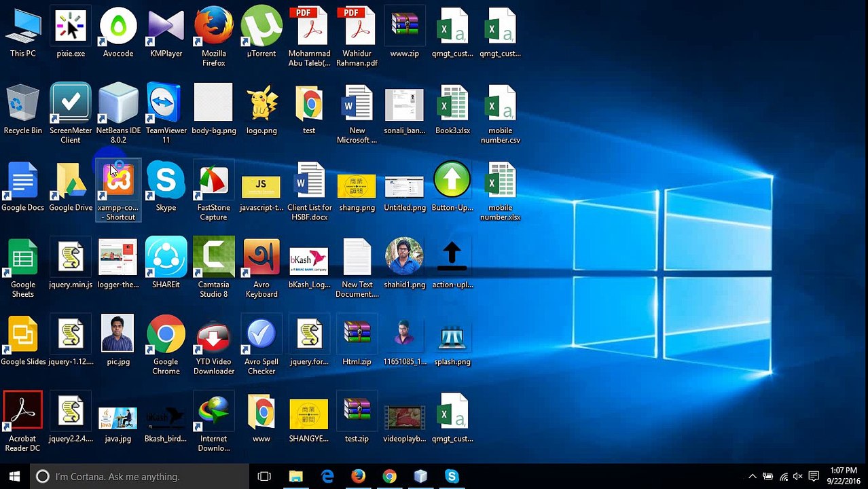Select xampp-control Shortcut icon

118,191
